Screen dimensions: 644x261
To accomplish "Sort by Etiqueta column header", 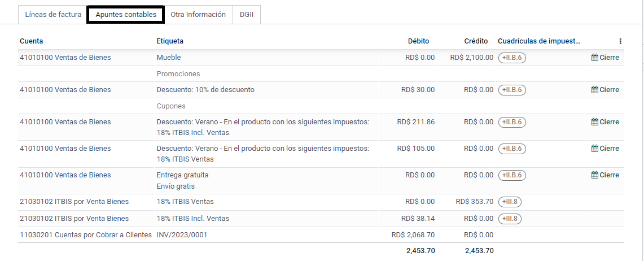I will (170, 41).
